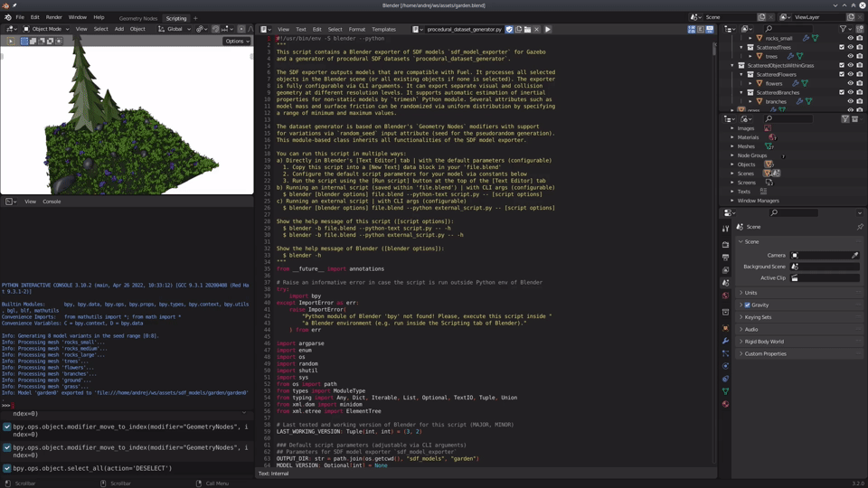Click the Camera field in Scene panel

pyautogui.click(x=825, y=255)
